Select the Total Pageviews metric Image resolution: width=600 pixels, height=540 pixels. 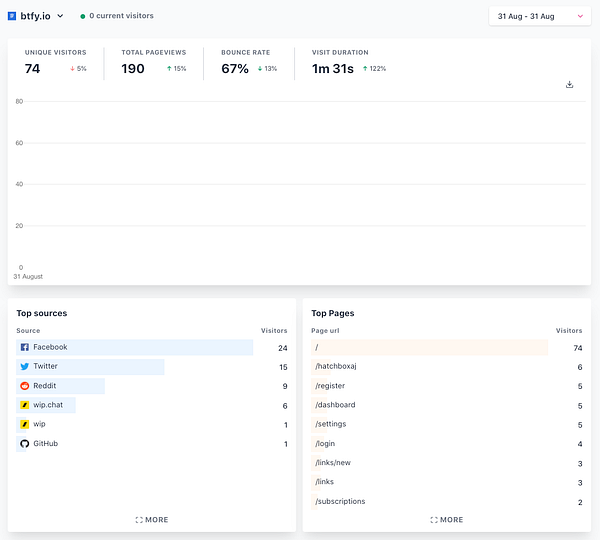tap(153, 62)
